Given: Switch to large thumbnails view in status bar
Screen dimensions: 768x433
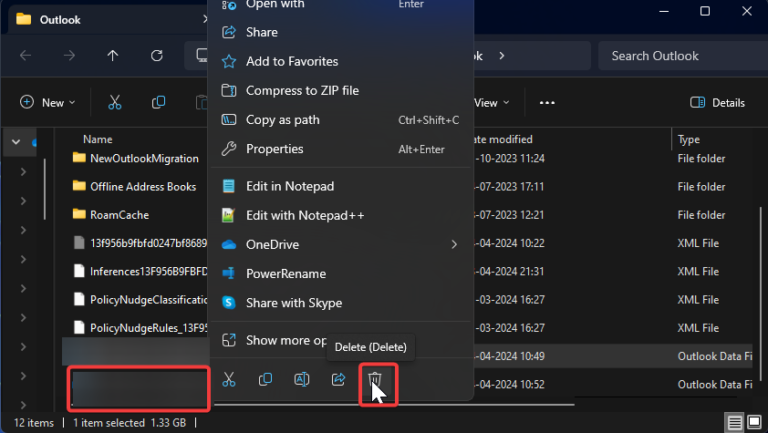Looking at the screenshot, I should (757, 423).
